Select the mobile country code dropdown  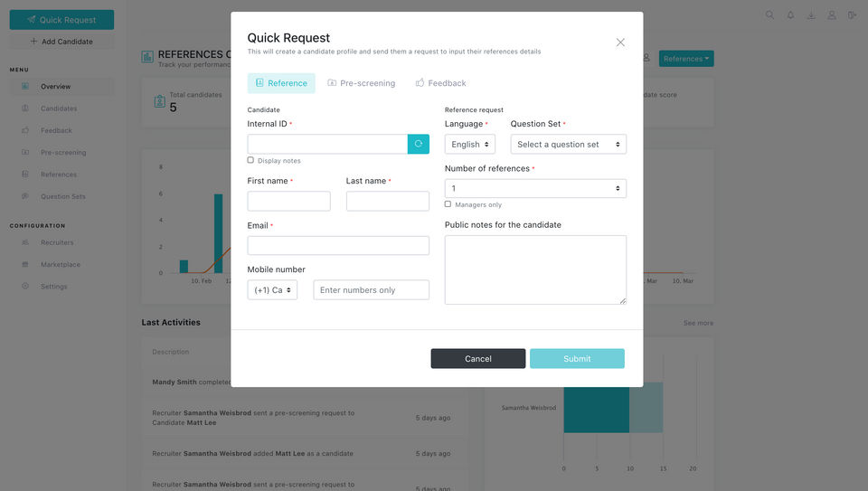pyautogui.click(x=272, y=290)
